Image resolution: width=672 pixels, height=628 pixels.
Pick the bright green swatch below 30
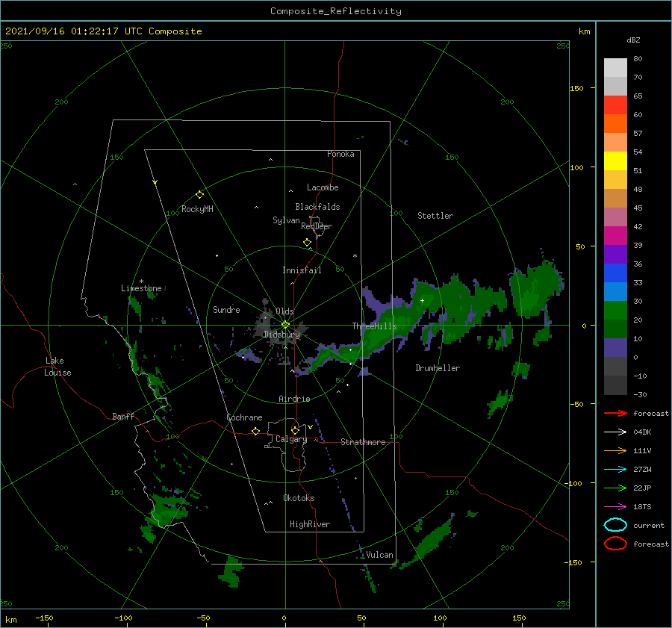click(615, 311)
